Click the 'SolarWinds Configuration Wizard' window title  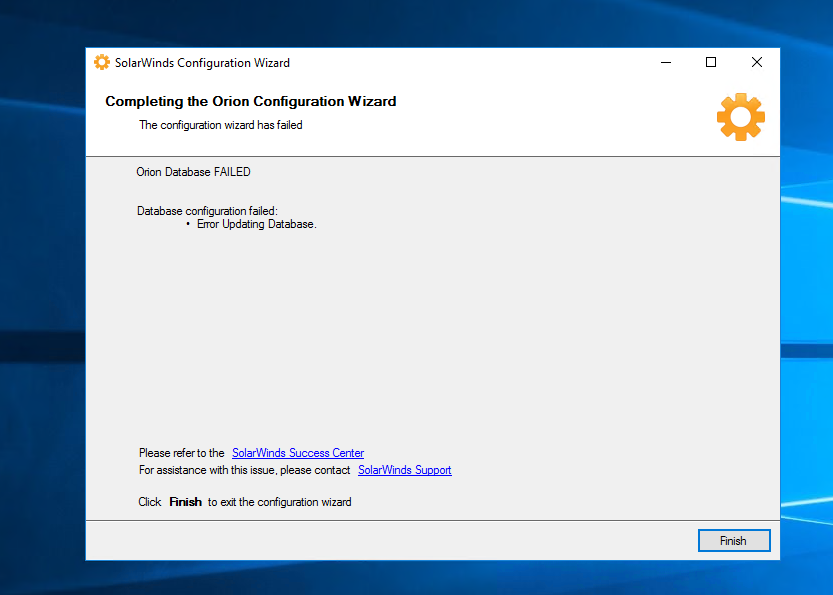[202, 63]
